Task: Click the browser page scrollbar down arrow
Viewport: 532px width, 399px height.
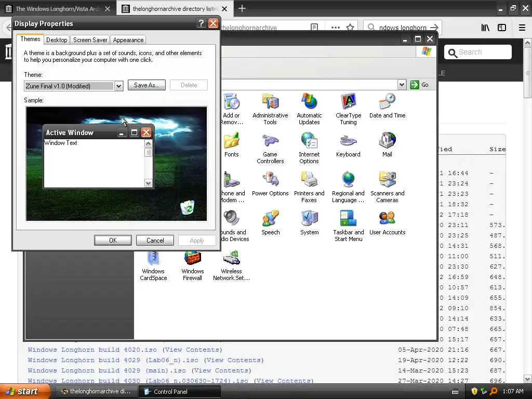Action: pyautogui.click(x=528, y=379)
